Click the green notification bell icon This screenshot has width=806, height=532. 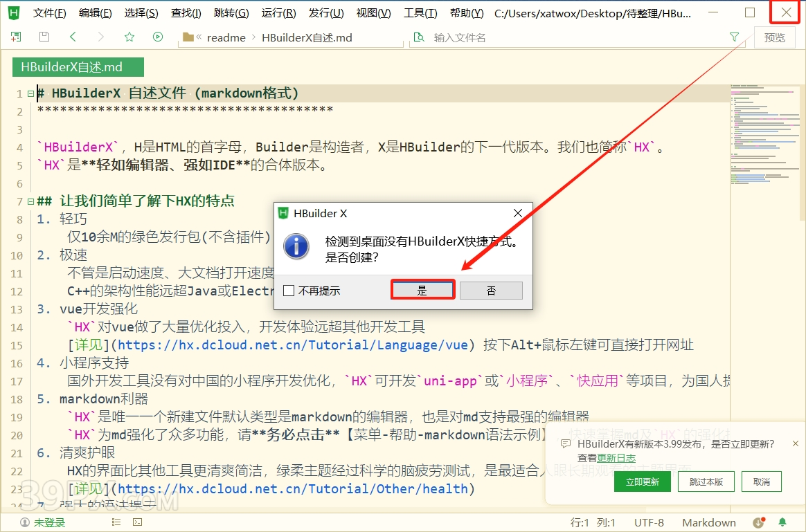[x=782, y=522]
